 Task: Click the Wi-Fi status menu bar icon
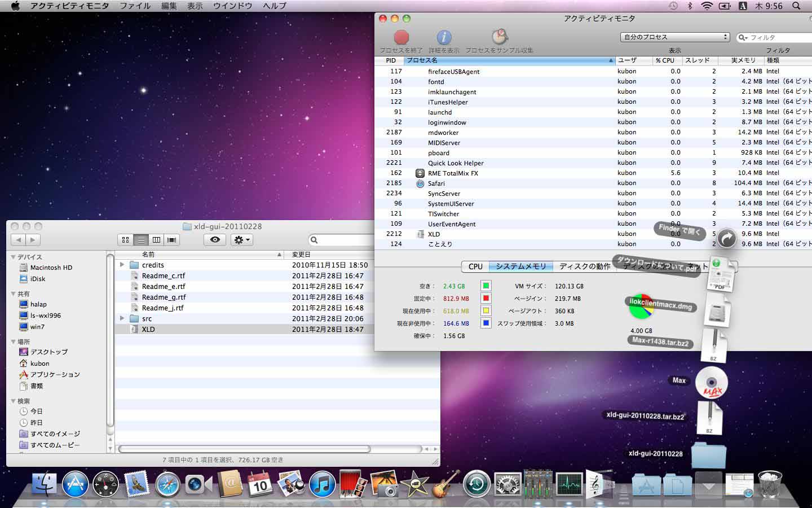point(707,6)
